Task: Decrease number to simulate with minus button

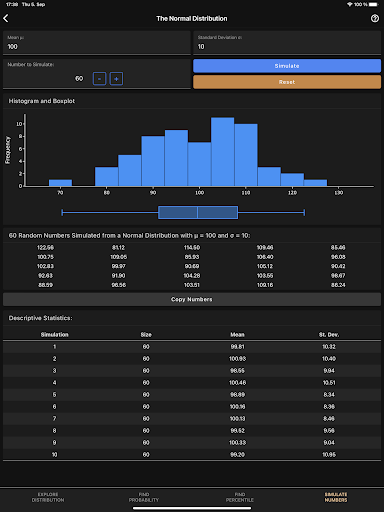Action: coord(99,79)
